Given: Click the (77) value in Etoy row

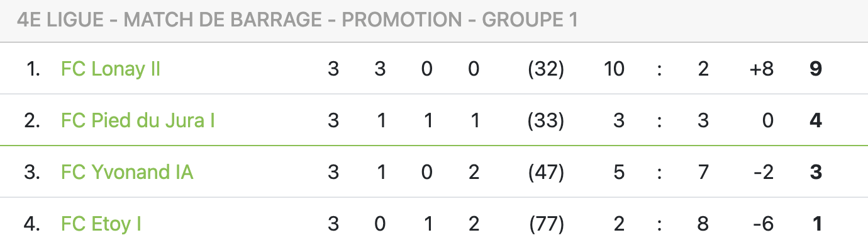Looking at the screenshot, I should 546,224.
